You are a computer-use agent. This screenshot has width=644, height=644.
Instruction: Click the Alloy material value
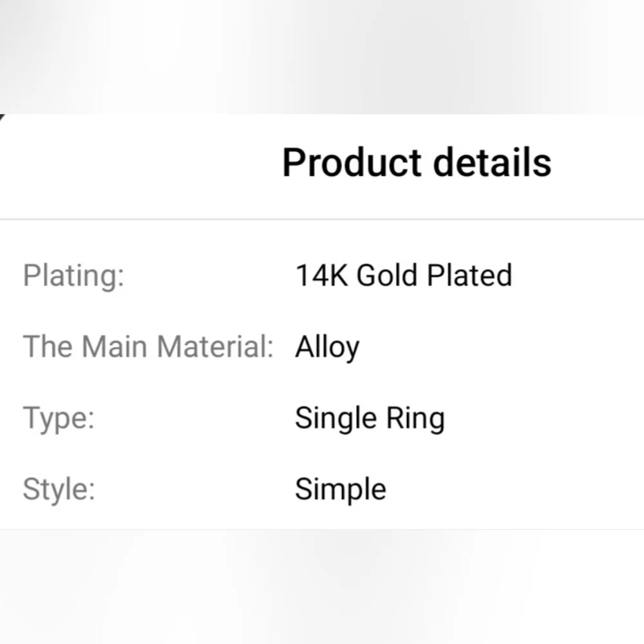[x=327, y=348]
